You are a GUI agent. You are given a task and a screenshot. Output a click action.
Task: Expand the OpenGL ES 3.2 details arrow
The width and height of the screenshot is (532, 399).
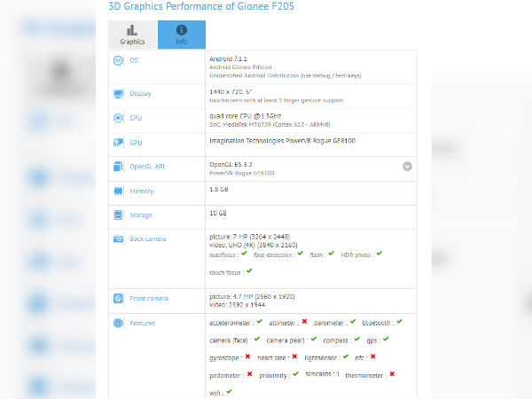click(x=407, y=167)
